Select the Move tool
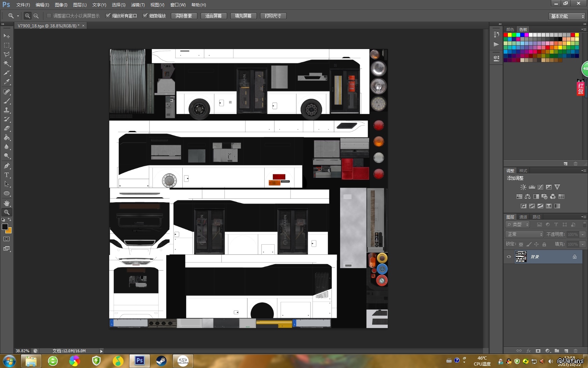The height and width of the screenshot is (368, 588). [x=7, y=36]
